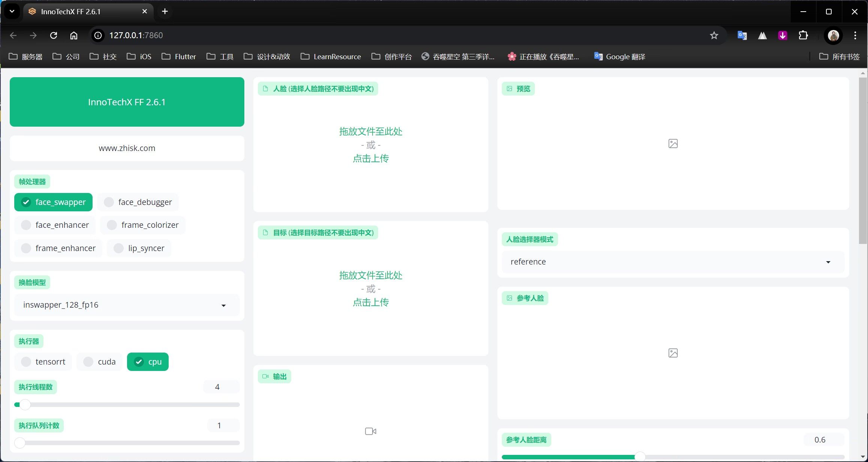The height and width of the screenshot is (462, 868).
Task: Open the tab search chevron in title bar
Action: (x=12, y=11)
